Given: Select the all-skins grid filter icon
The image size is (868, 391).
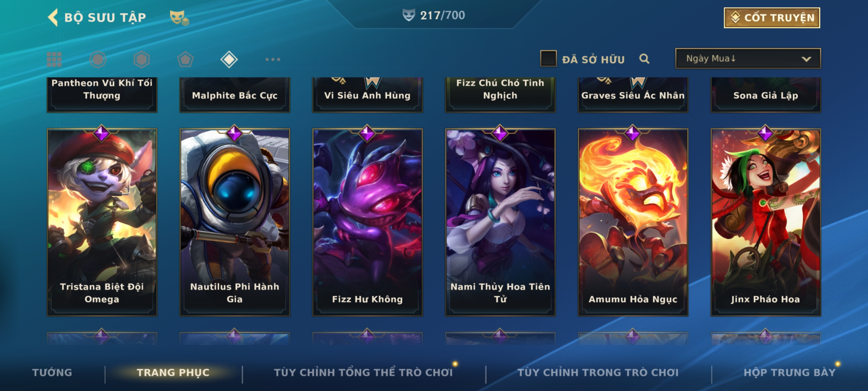Looking at the screenshot, I should pos(54,59).
